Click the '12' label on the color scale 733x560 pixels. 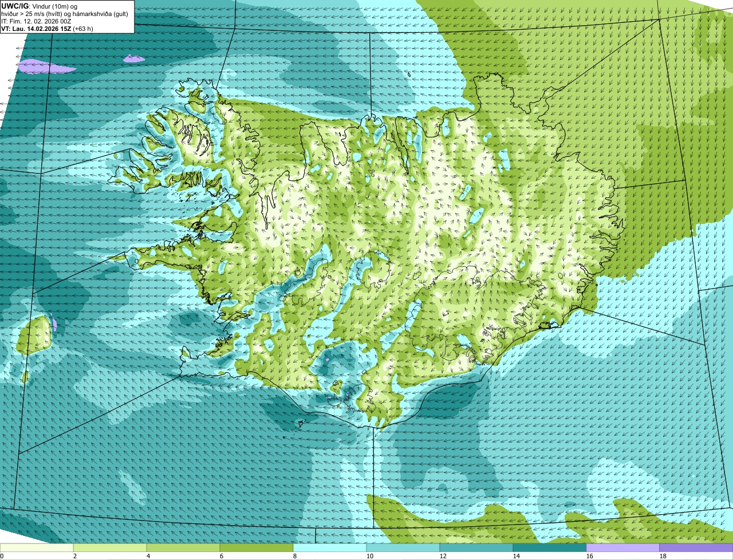point(443,556)
